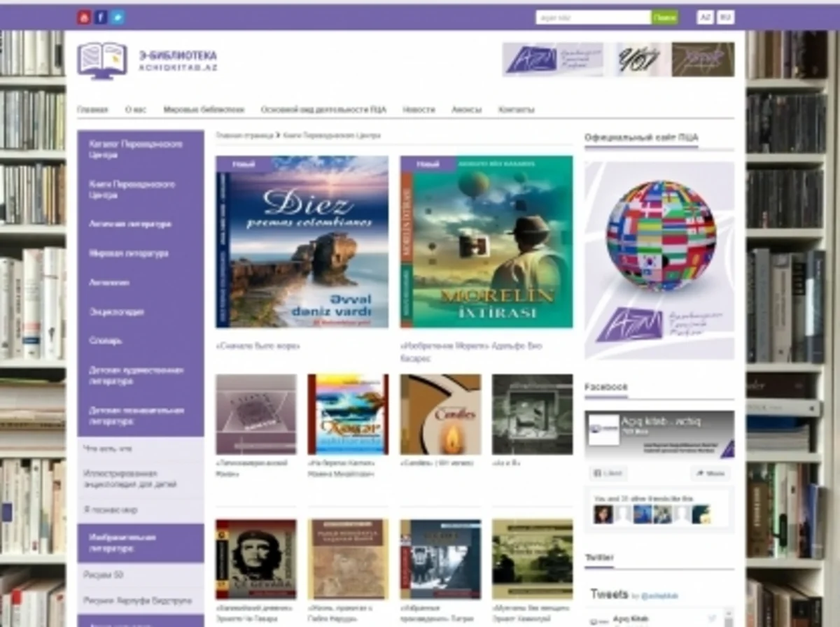Image resolution: width=840 pixels, height=627 pixels.
Task: Open the Facebook icon in the top bar
Action: (x=101, y=17)
